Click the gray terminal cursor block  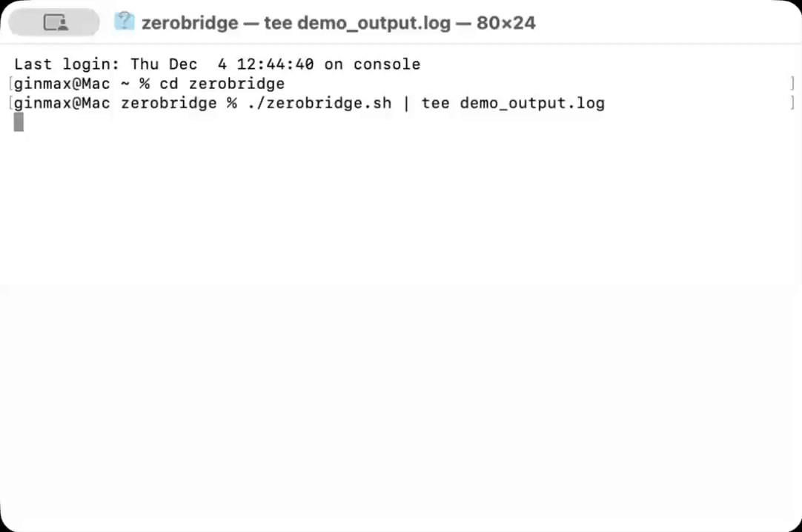19,122
